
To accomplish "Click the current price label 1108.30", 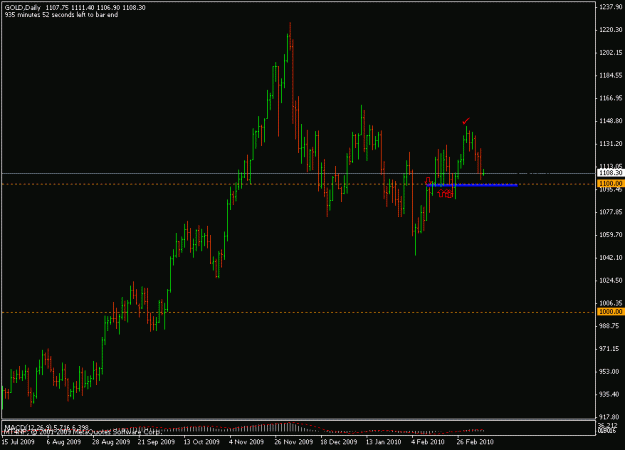I will click(x=610, y=173).
